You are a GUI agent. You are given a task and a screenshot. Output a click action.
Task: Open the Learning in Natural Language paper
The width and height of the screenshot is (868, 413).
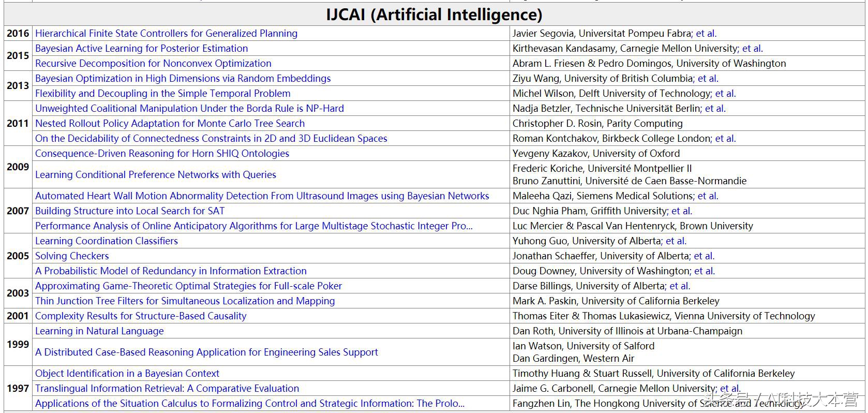coord(99,331)
